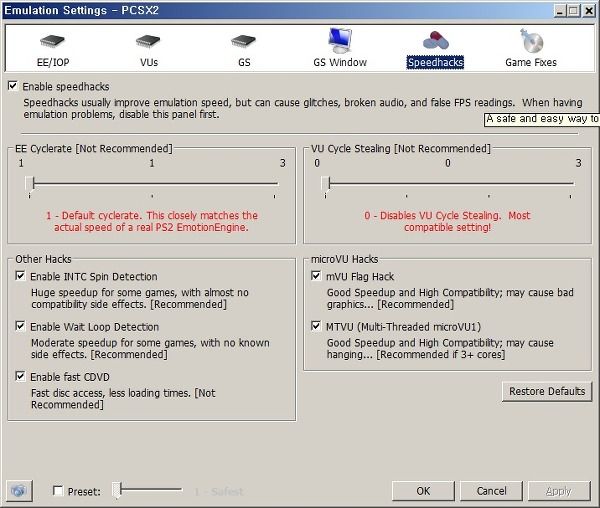Click the '1 - Safest' preset label
This screenshot has width=600, height=508.
coord(219,491)
